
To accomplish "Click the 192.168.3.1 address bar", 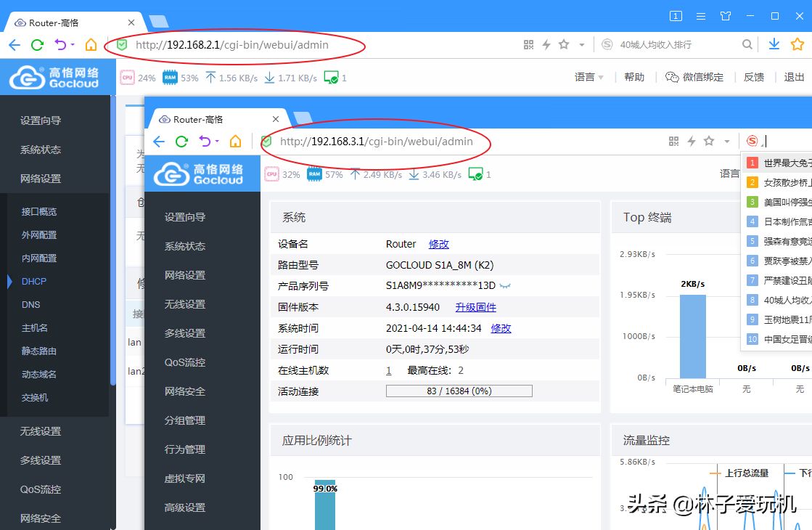I will pyautogui.click(x=377, y=142).
